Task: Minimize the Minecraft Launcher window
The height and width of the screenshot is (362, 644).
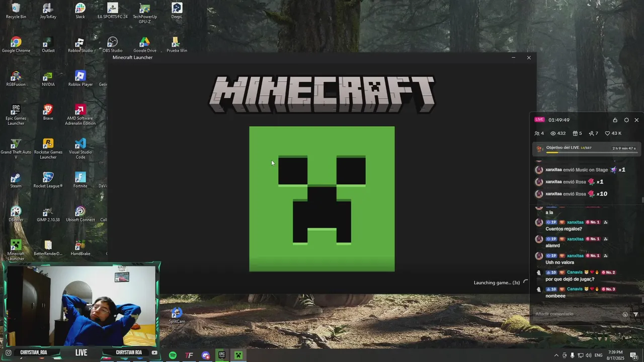Action: click(513, 57)
